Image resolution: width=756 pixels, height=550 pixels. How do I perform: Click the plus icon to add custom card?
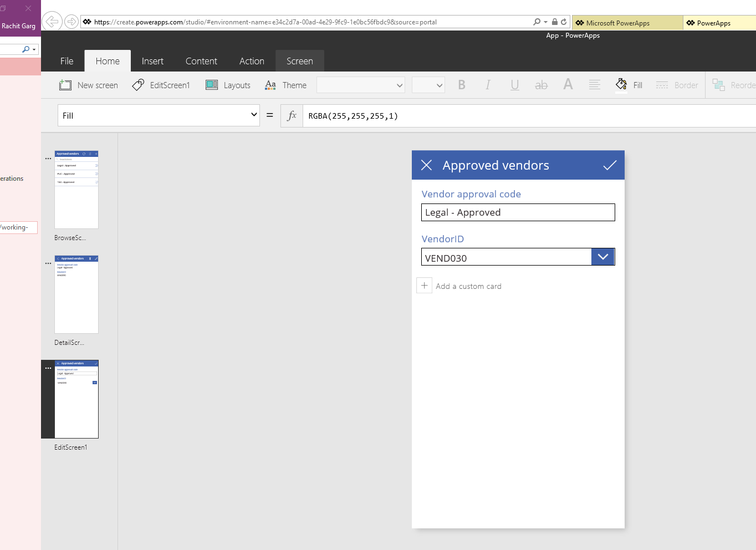tap(425, 286)
